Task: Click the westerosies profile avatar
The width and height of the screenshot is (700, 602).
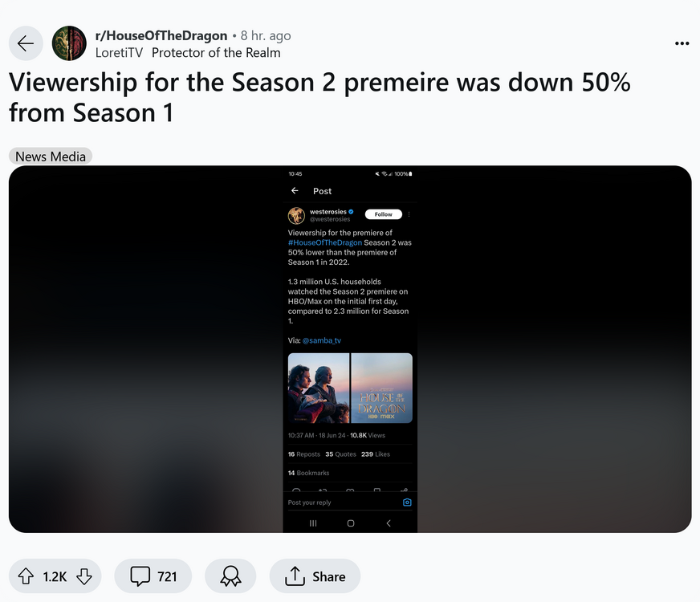Action: click(297, 215)
